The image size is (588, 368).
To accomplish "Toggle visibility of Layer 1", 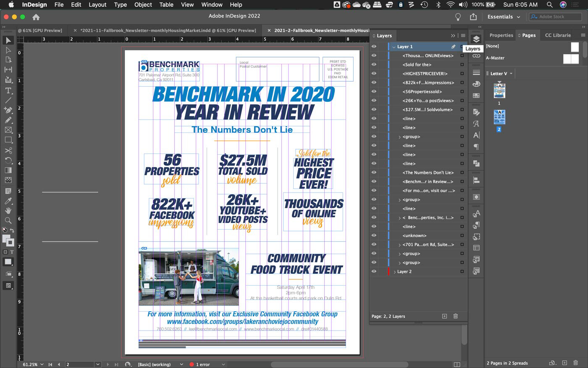I will pos(374,46).
